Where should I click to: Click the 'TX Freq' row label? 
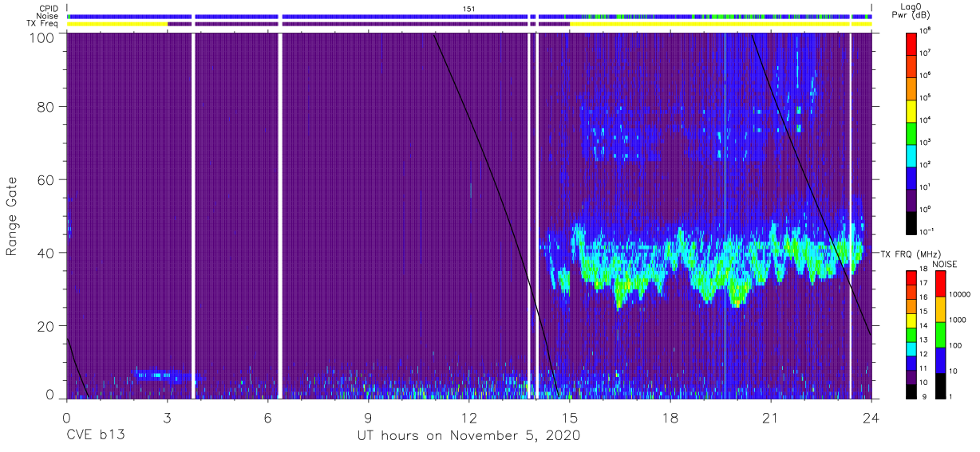pos(43,24)
